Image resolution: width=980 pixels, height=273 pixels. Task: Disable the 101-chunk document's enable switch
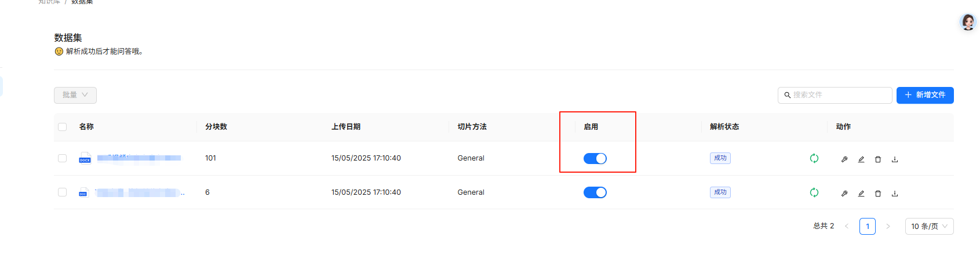point(595,158)
